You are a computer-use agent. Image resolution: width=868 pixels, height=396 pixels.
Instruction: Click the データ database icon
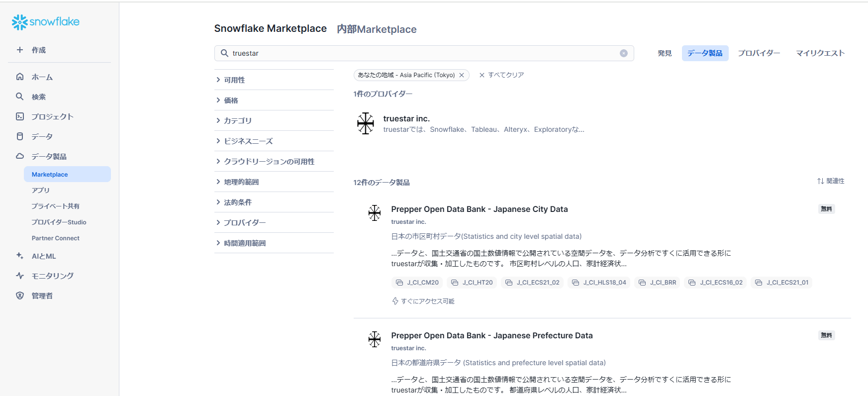tap(20, 136)
